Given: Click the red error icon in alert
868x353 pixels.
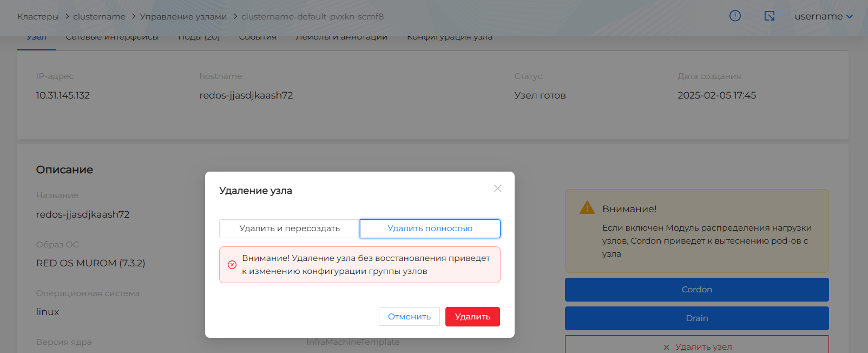Looking at the screenshot, I should [x=232, y=265].
